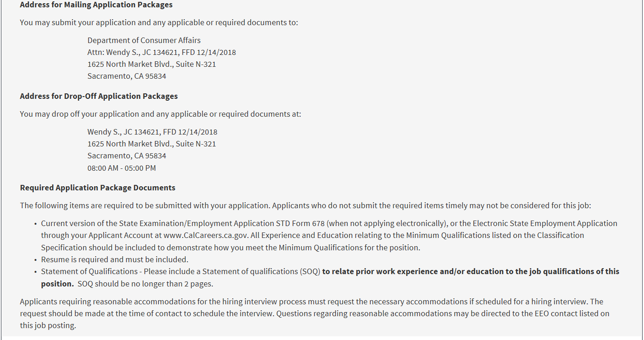Click the drop-off street address line
This screenshot has height=340, width=644.
tap(151, 144)
